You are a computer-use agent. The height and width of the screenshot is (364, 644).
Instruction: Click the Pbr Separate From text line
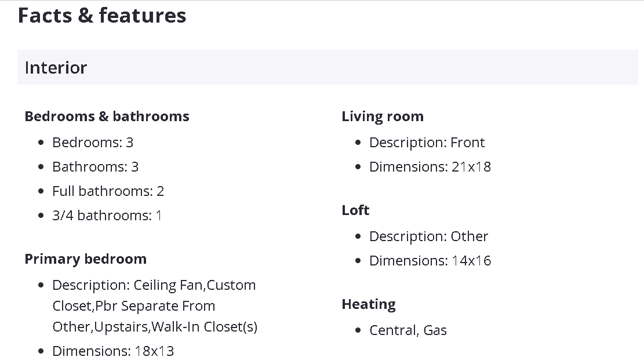tap(133, 306)
